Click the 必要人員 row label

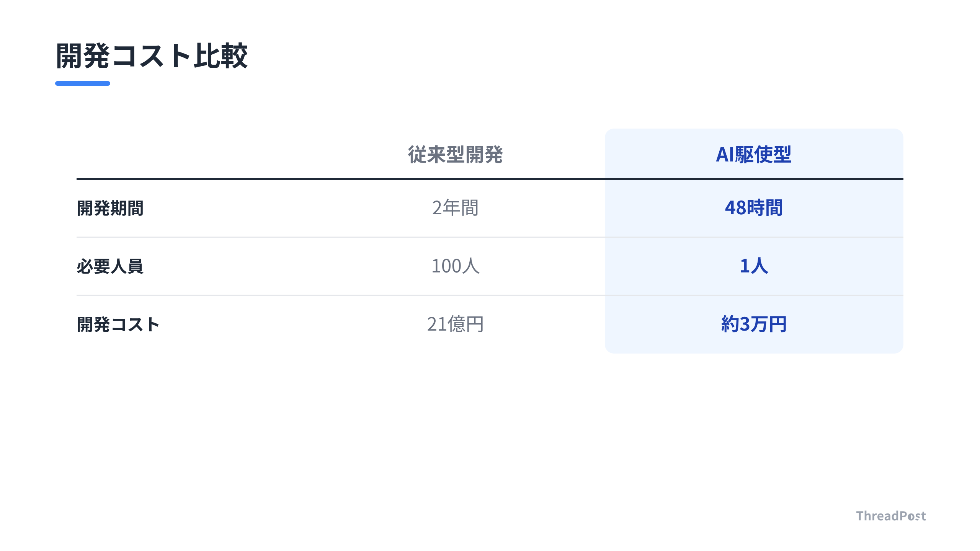tap(110, 266)
